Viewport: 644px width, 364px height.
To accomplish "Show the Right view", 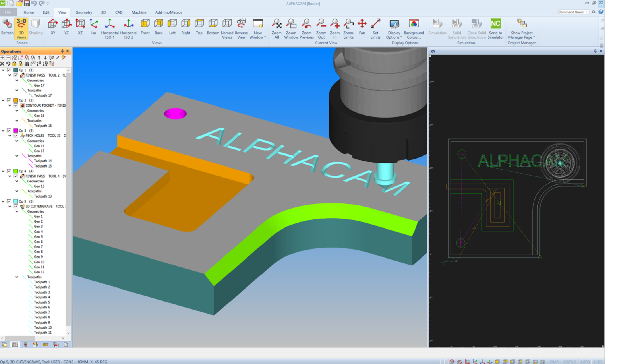I will click(x=186, y=27).
